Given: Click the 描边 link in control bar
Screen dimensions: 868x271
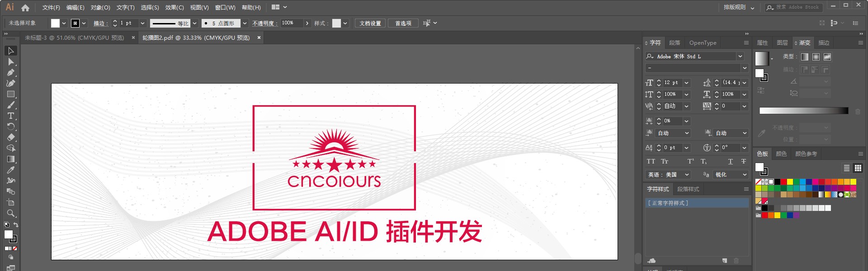Looking at the screenshot, I should pos(100,23).
